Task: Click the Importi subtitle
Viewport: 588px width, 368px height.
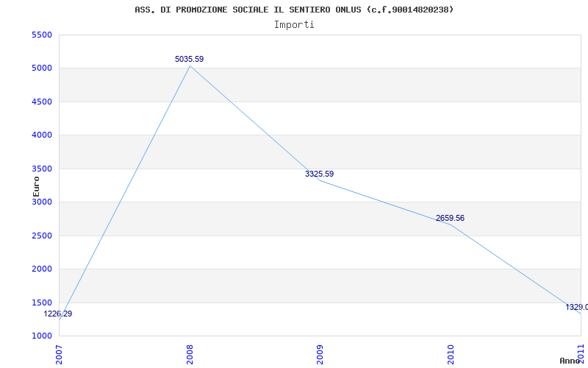Action: coord(294,25)
